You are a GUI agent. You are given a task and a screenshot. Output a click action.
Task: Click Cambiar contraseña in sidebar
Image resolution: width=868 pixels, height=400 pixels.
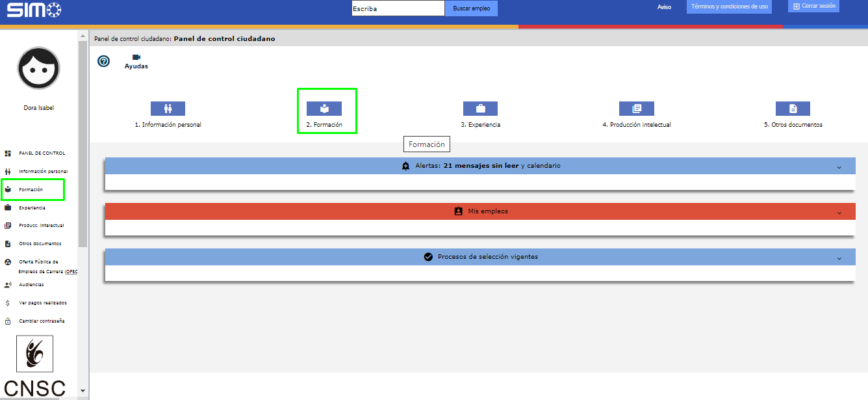(42, 321)
